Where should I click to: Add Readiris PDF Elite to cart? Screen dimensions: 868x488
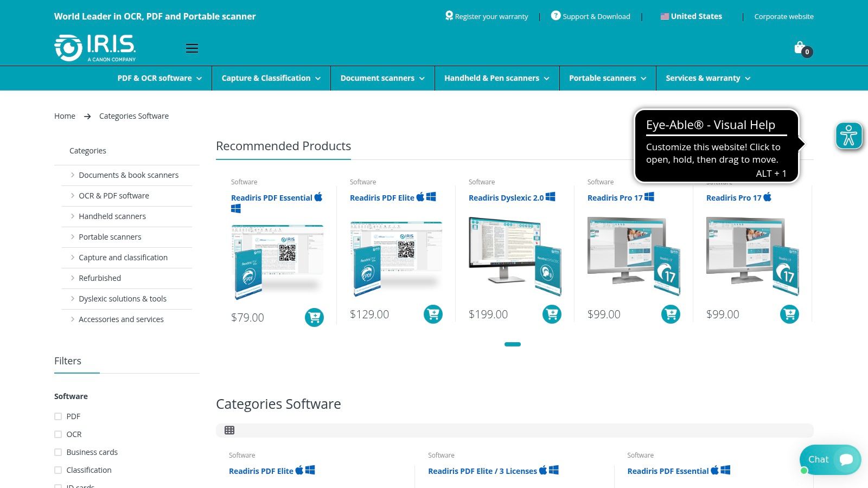pos(433,314)
